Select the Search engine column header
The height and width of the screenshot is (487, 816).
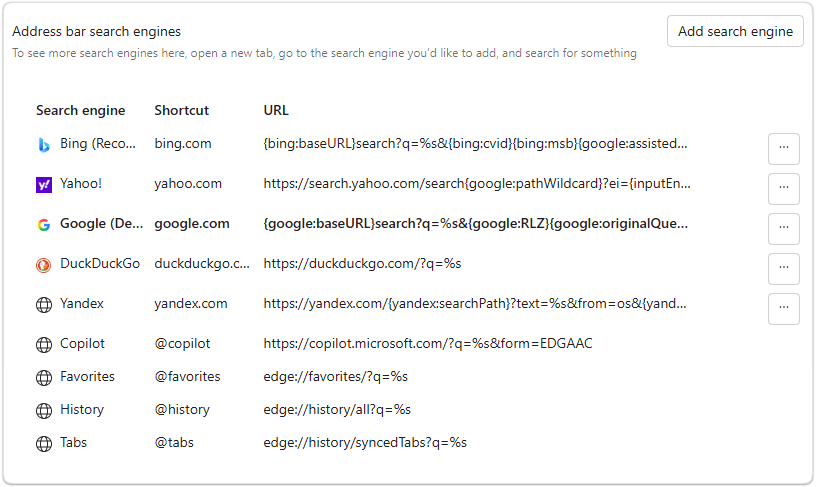click(81, 110)
